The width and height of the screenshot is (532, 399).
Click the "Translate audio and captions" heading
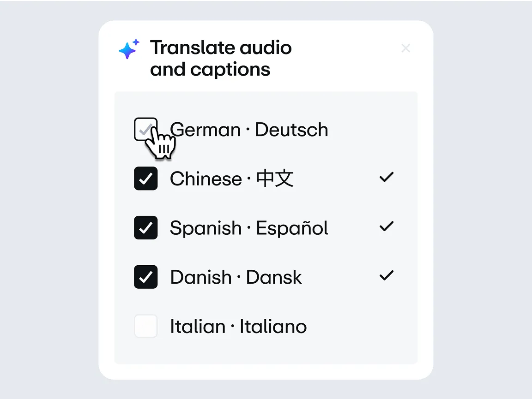tap(221, 59)
